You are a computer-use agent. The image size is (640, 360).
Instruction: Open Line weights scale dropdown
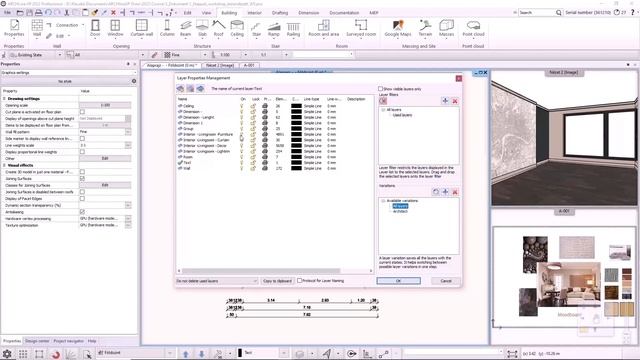click(x=128, y=145)
